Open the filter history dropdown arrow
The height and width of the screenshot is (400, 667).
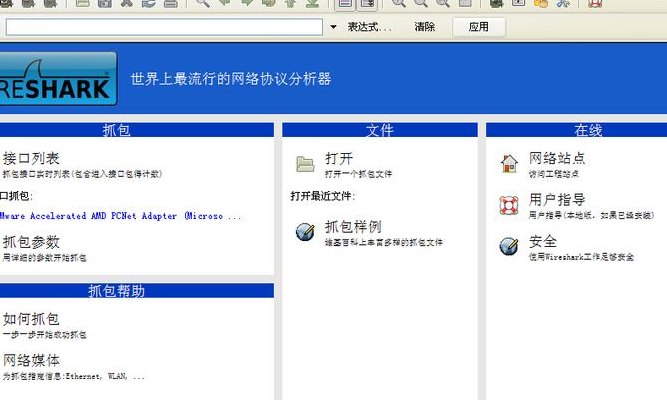pos(334,27)
